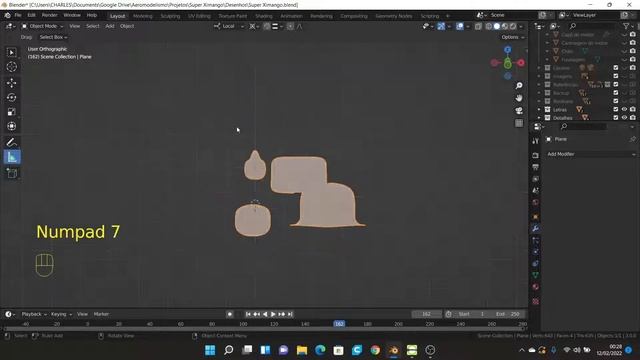This screenshot has height=360, width=640.
Task: Select the Add Cube tool
Action: (11, 173)
